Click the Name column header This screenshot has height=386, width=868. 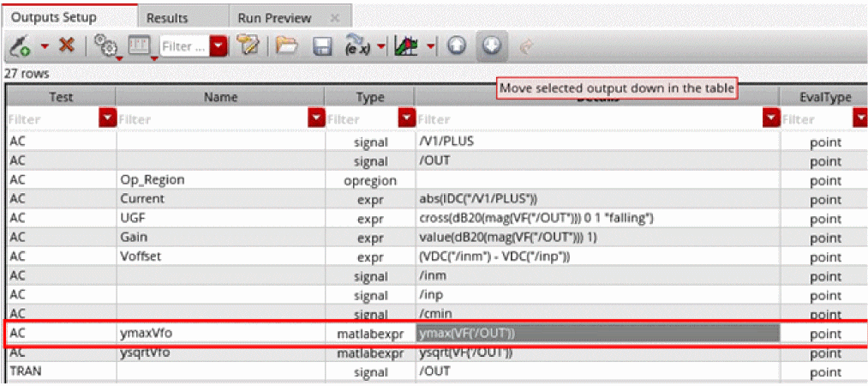click(220, 98)
